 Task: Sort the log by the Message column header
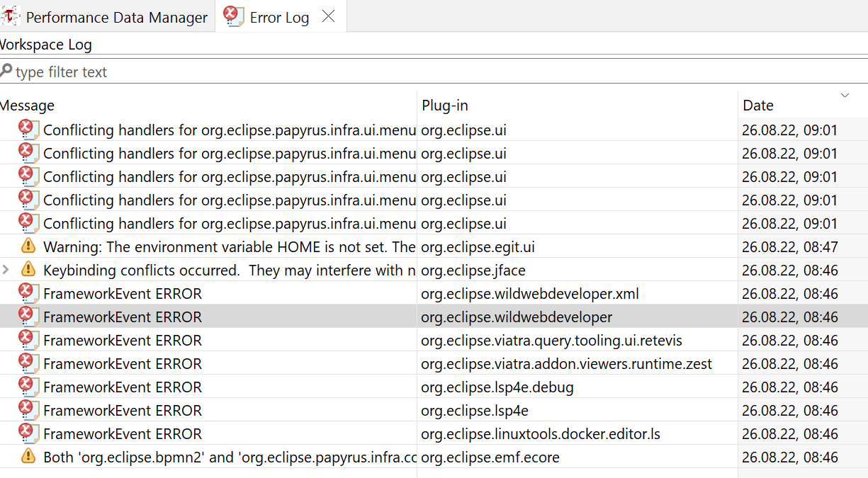point(208,105)
